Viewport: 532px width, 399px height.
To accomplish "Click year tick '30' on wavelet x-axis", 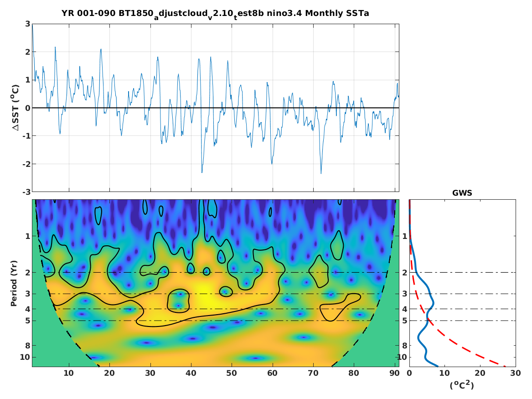I will click(150, 373).
